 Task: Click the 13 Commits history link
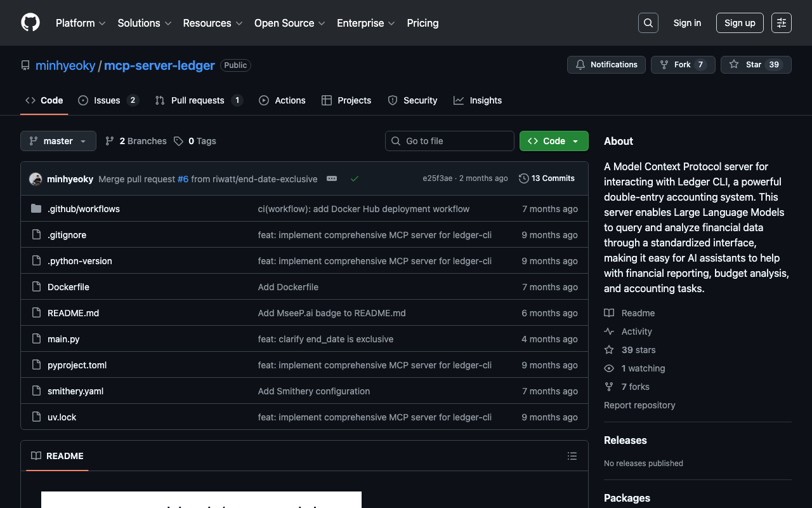(547, 178)
